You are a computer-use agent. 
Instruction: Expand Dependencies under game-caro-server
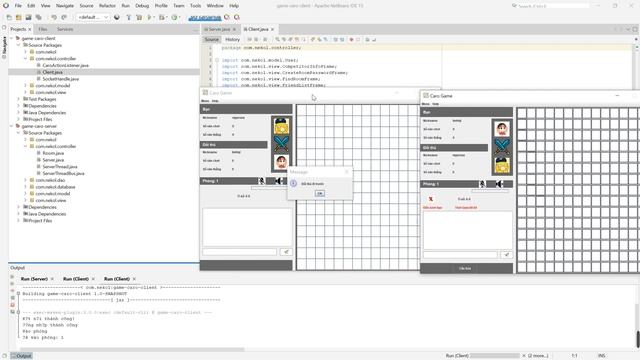18,207
